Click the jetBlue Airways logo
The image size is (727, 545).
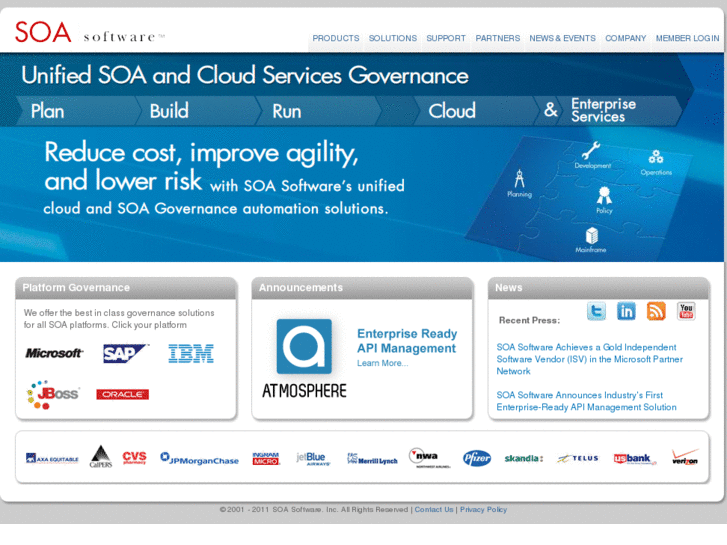[x=313, y=458]
